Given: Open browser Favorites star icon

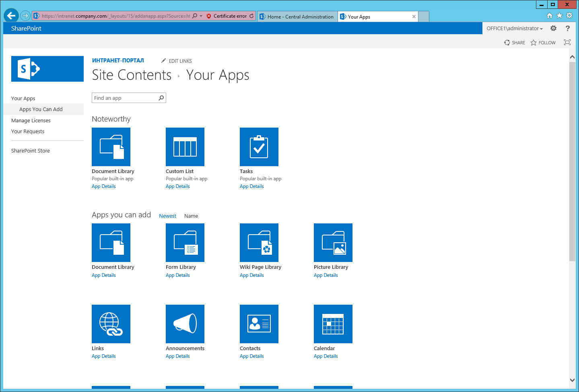Looking at the screenshot, I should pos(559,15).
